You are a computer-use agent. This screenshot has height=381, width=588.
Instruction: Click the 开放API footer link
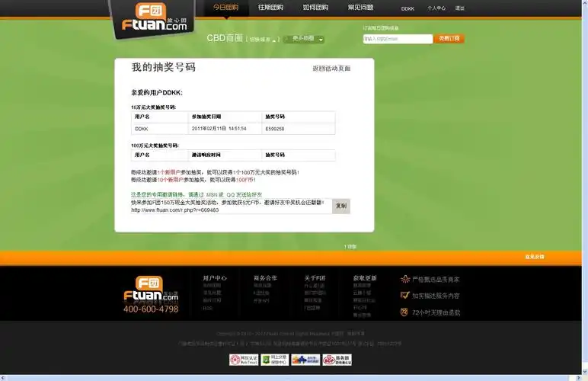pos(261,301)
